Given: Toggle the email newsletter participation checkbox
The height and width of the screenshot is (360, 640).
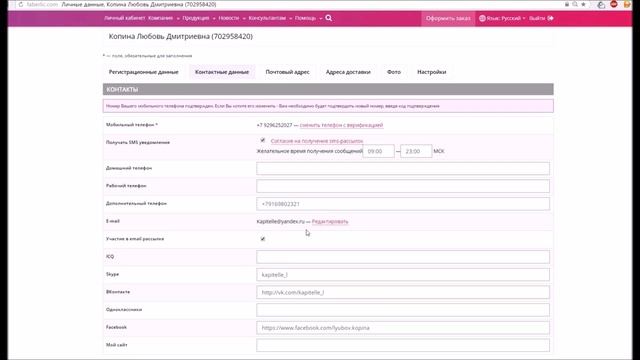Looking at the screenshot, I should (263, 239).
